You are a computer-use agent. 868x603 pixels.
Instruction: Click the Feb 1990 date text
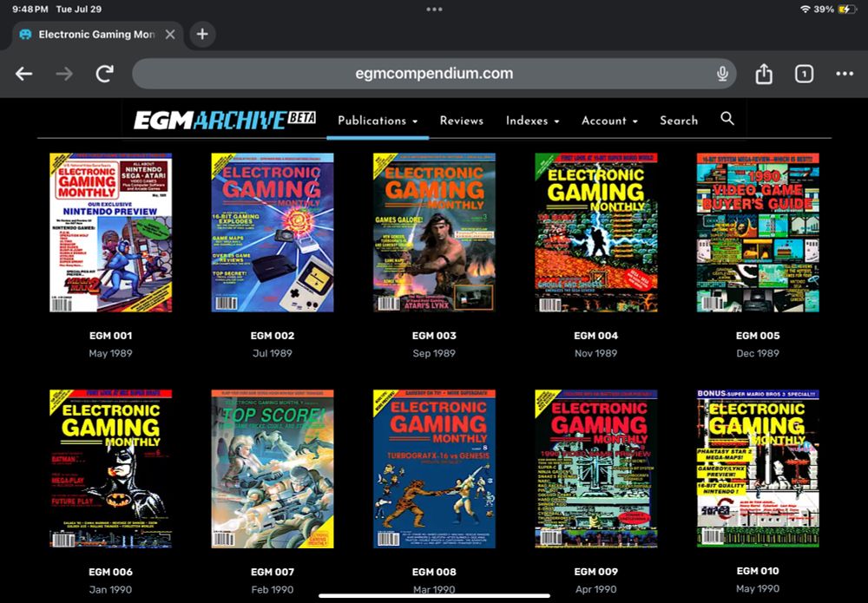coord(273,589)
